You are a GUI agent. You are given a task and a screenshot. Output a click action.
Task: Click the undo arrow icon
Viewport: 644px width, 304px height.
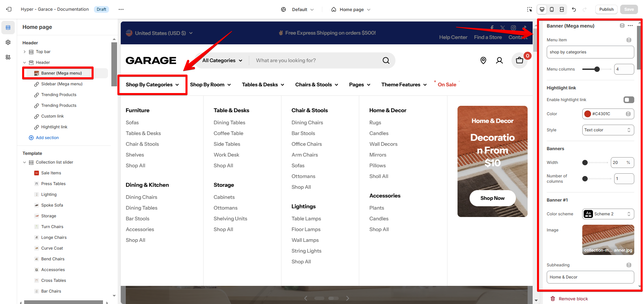pos(574,9)
